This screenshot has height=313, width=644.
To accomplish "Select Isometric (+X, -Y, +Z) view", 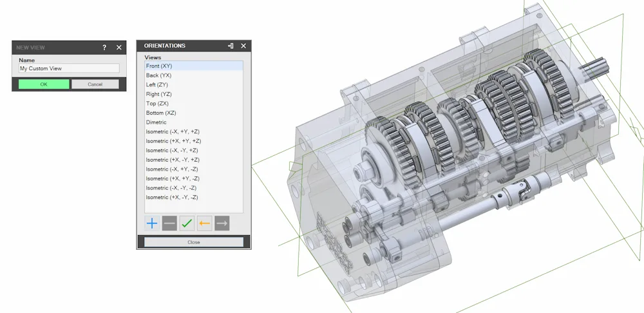I will tap(193, 160).
